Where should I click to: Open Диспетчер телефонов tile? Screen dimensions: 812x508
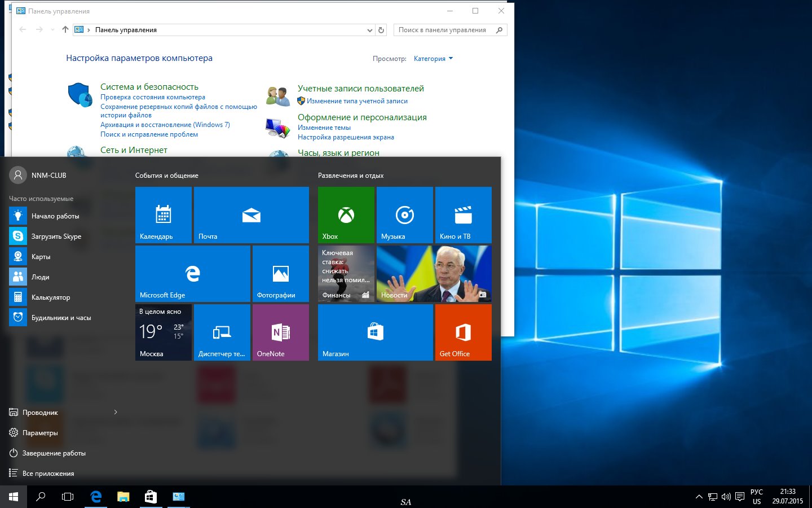222,332
